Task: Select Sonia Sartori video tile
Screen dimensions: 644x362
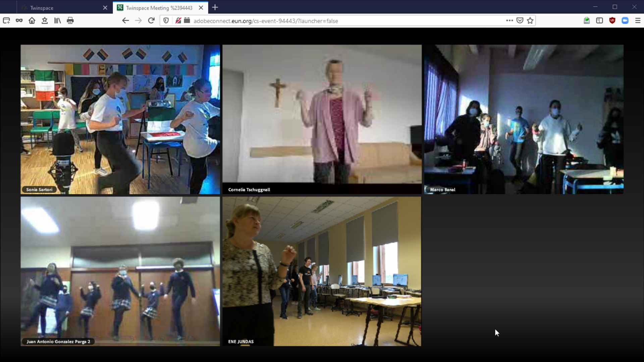Action: point(120,119)
